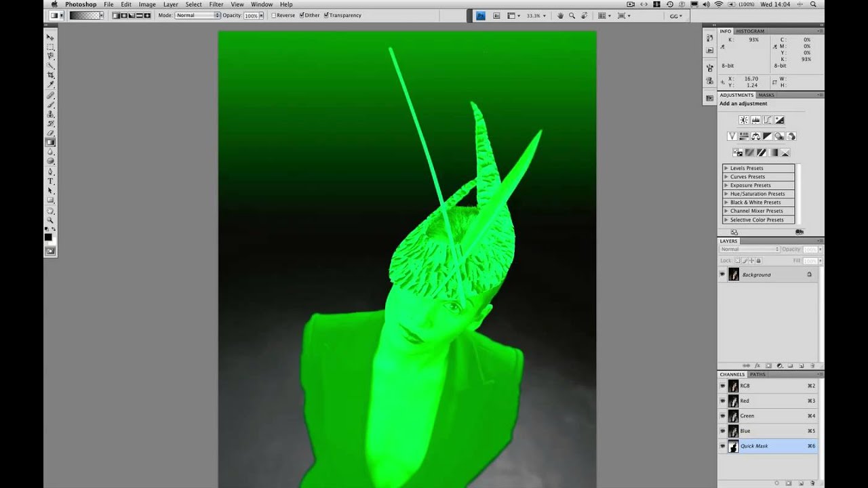This screenshot has width=868, height=488.
Task: Add a Color Balance adjustment
Action: (x=755, y=136)
